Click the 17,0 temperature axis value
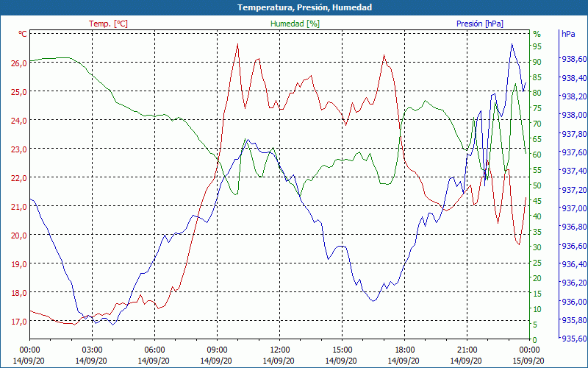Screen dimensions: 588x368 point(19,322)
